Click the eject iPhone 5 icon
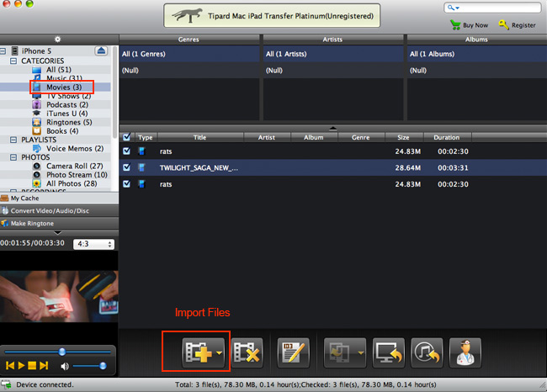 pos(101,51)
